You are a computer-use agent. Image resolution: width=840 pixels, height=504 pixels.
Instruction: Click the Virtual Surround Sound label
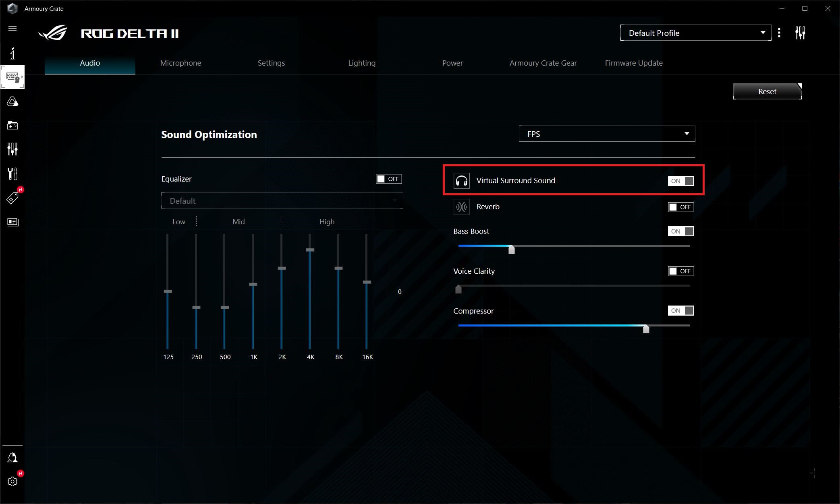[x=516, y=181]
